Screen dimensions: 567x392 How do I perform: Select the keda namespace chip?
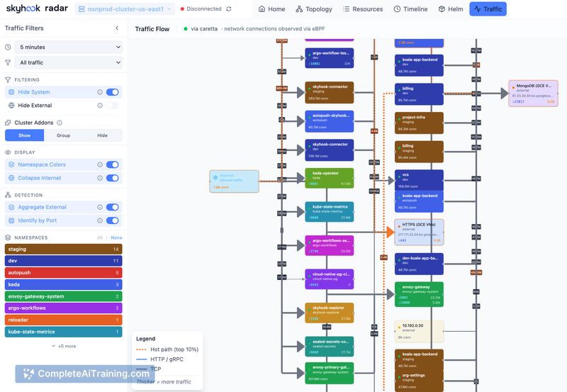coord(63,284)
